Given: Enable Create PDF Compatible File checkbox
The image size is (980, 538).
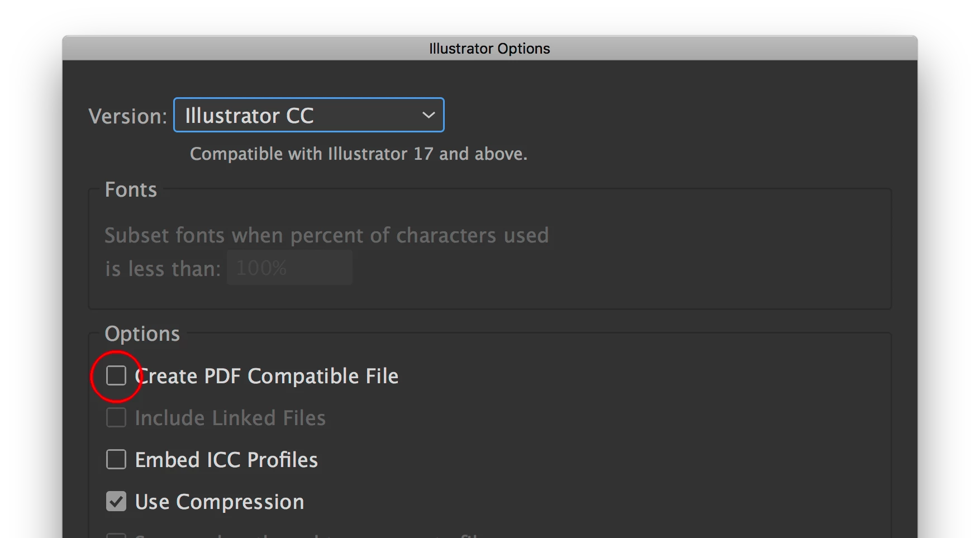Looking at the screenshot, I should (x=116, y=375).
